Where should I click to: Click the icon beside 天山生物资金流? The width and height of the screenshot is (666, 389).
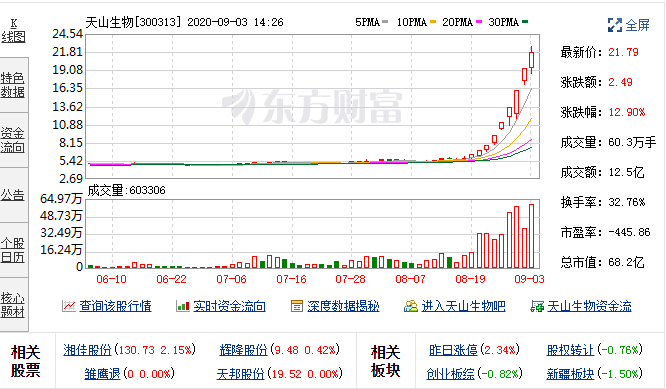(537, 306)
